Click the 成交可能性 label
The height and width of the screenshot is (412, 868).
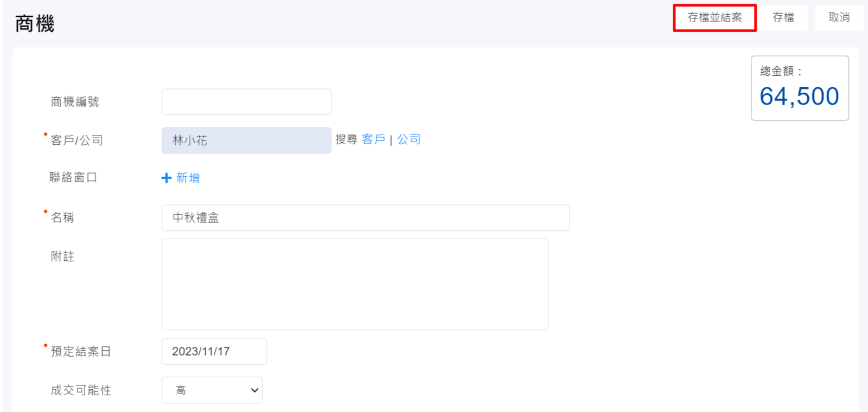pyautogui.click(x=81, y=390)
